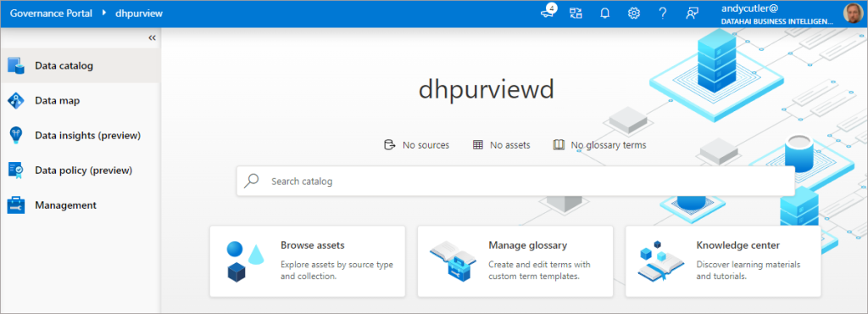Select Data insights (preview) menu item
Image resolution: width=868 pixels, height=314 pixels.
(x=81, y=136)
